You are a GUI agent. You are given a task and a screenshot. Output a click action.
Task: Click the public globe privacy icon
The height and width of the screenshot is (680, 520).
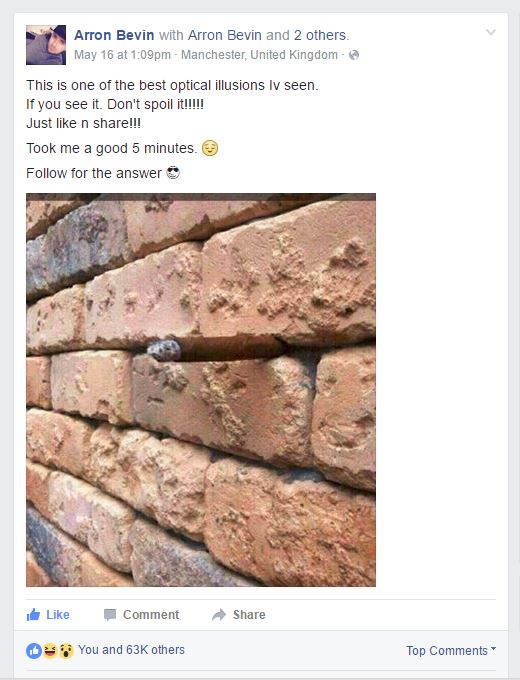coord(354,55)
